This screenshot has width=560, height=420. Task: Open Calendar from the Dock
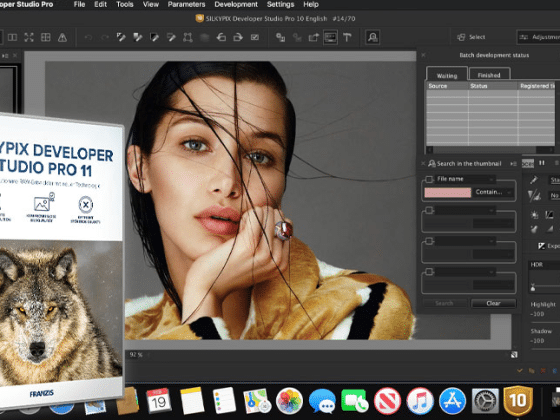159,400
